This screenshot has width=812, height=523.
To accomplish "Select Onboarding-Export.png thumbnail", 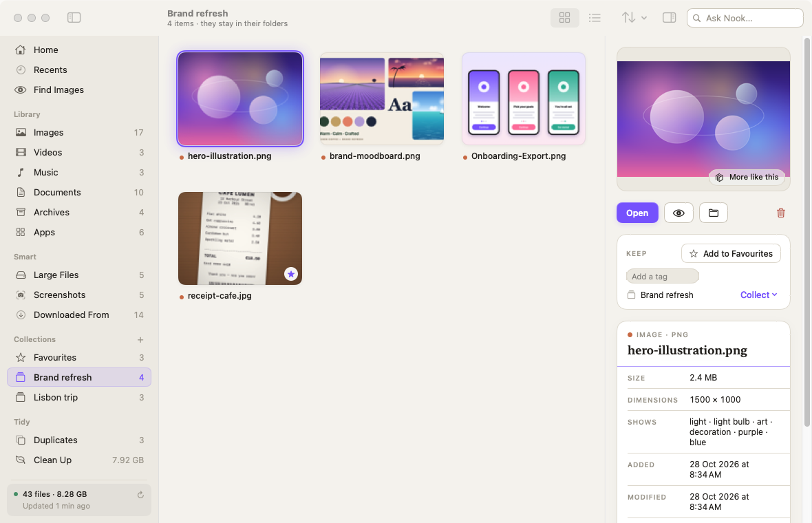I will (524, 98).
